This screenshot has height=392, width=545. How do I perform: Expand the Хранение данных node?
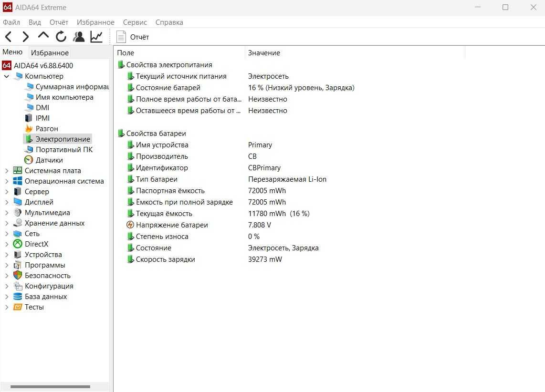point(7,223)
